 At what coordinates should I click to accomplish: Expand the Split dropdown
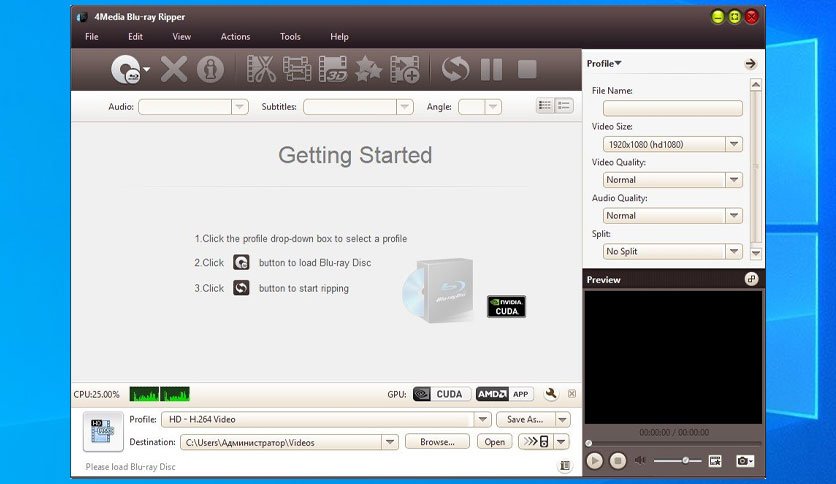[734, 252]
